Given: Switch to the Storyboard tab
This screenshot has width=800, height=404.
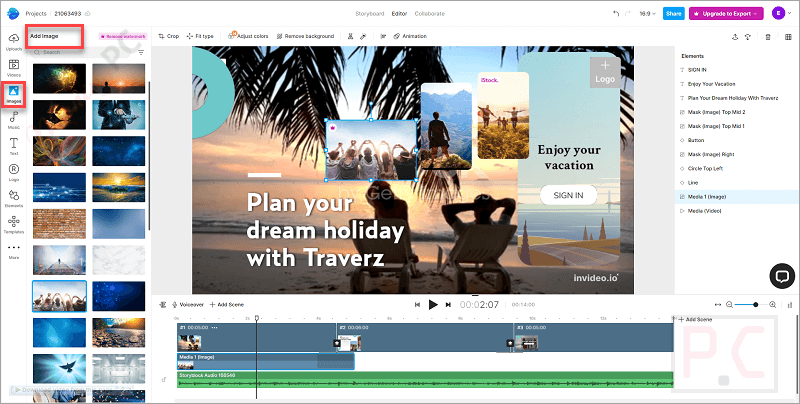Looking at the screenshot, I should tap(369, 14).
